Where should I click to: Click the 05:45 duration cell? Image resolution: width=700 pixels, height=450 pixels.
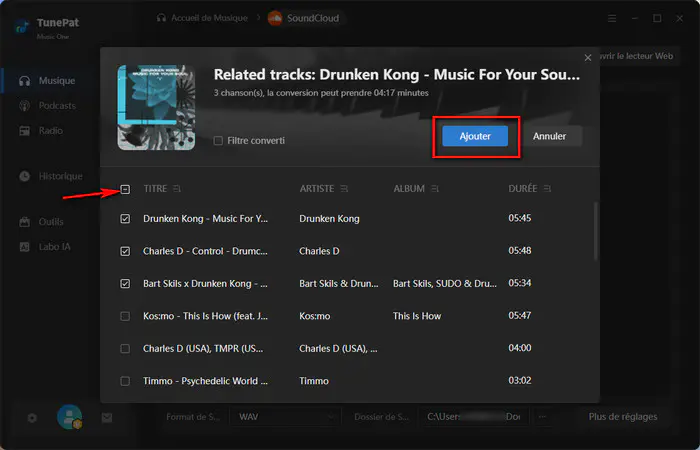point(520,218)
